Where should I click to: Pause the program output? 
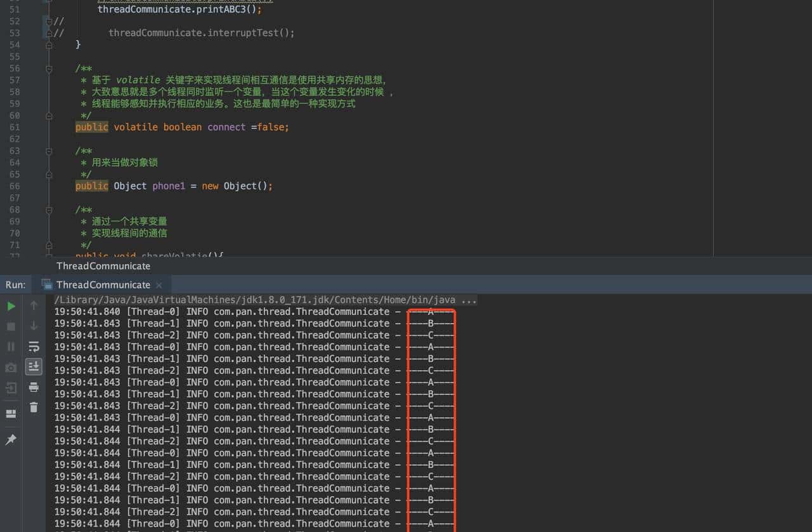pos(11,347)
